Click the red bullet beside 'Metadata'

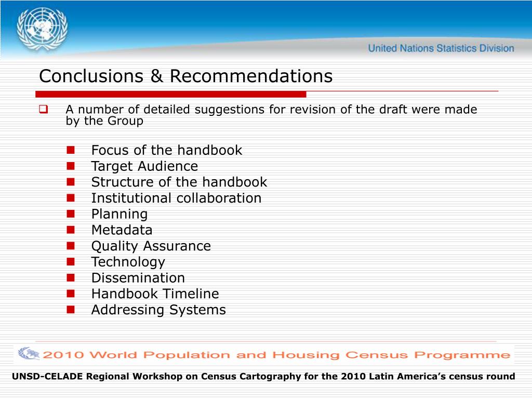71,230
